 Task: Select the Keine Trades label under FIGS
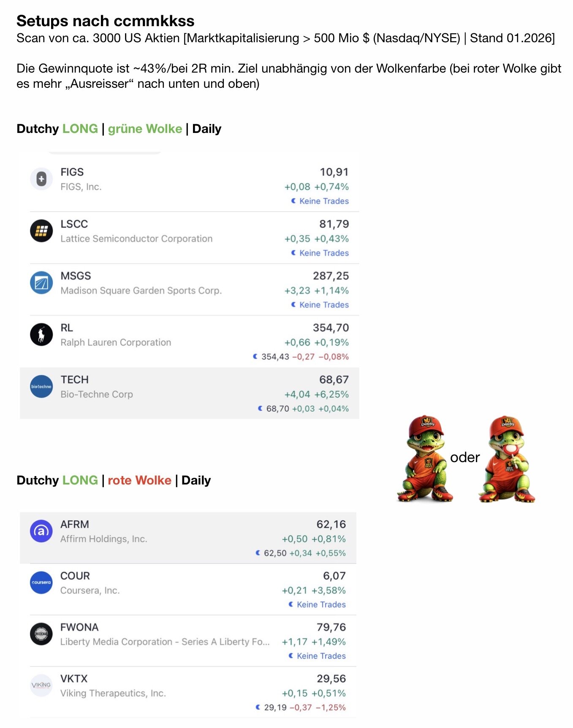[x=323, y=201]
